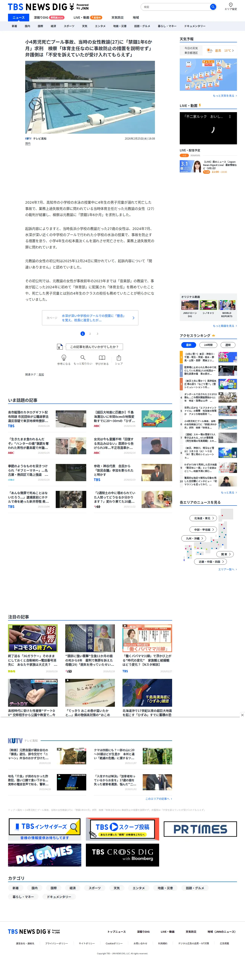
Task: Click the 学びがある open book icon
Action: (102, 358)
